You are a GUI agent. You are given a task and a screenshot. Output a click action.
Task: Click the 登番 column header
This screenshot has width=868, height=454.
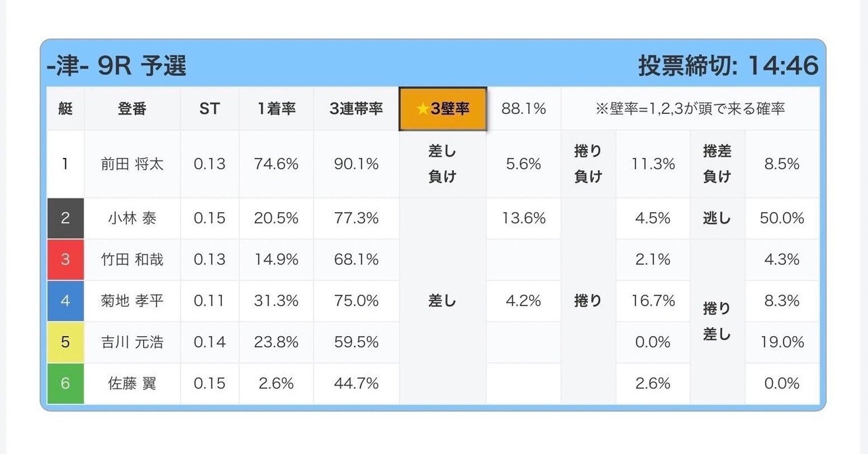(132, 108)
